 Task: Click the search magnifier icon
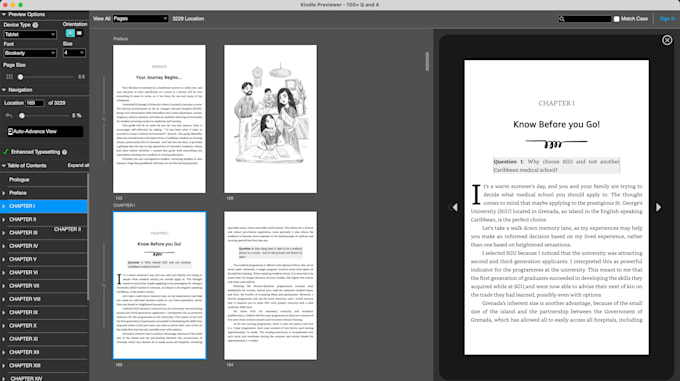pyautogui.click(x=562, y=19)
